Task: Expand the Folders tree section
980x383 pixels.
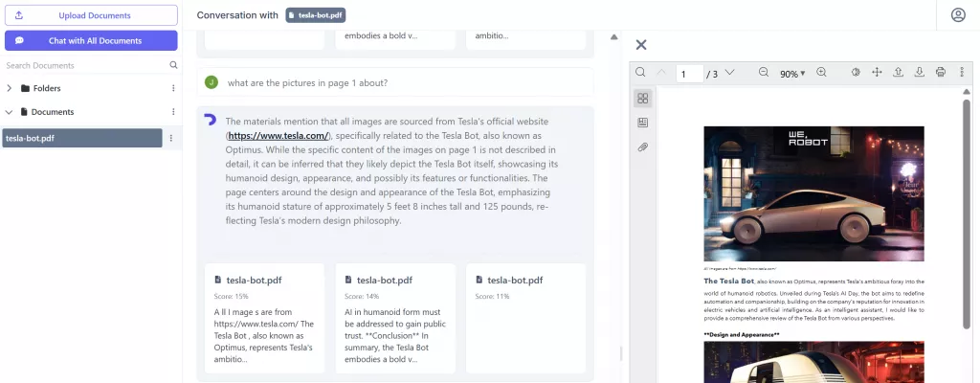Action: (10, 88)
